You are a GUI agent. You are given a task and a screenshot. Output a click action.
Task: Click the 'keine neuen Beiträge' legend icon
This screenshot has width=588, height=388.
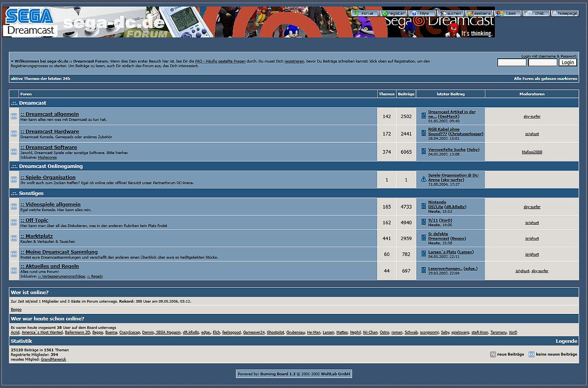(x=532, y=354)
